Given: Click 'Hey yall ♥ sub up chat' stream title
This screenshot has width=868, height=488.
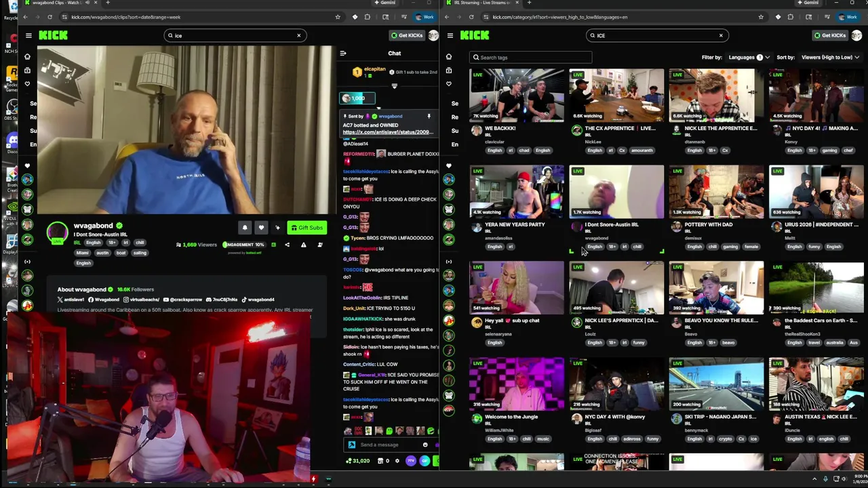Looking at the screenshot, I should [x=513, y=321].
